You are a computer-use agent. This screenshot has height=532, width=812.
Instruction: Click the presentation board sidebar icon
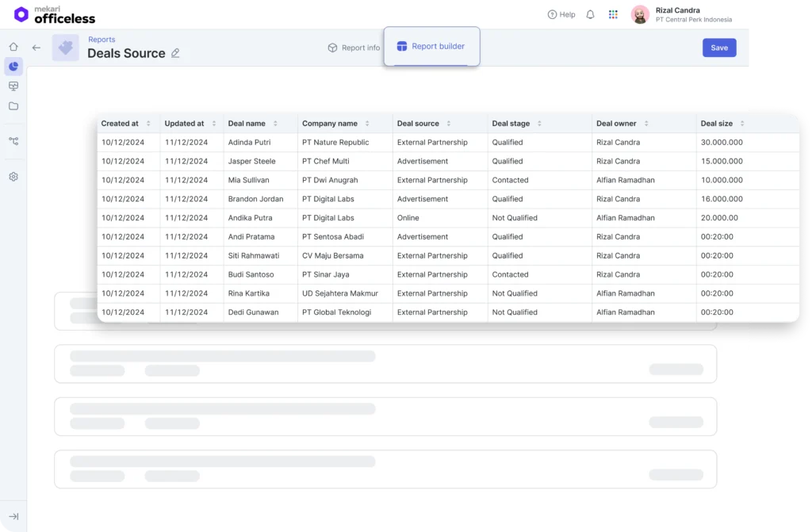coord(13,86)
